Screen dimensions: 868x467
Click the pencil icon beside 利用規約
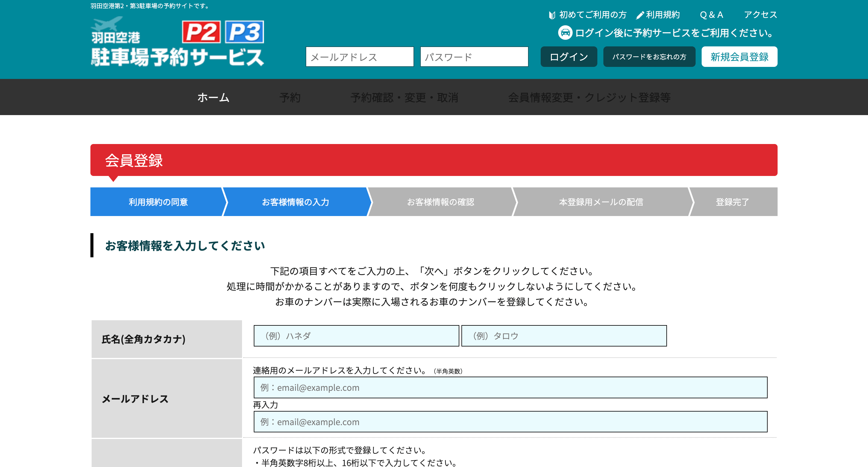point(640,15)
